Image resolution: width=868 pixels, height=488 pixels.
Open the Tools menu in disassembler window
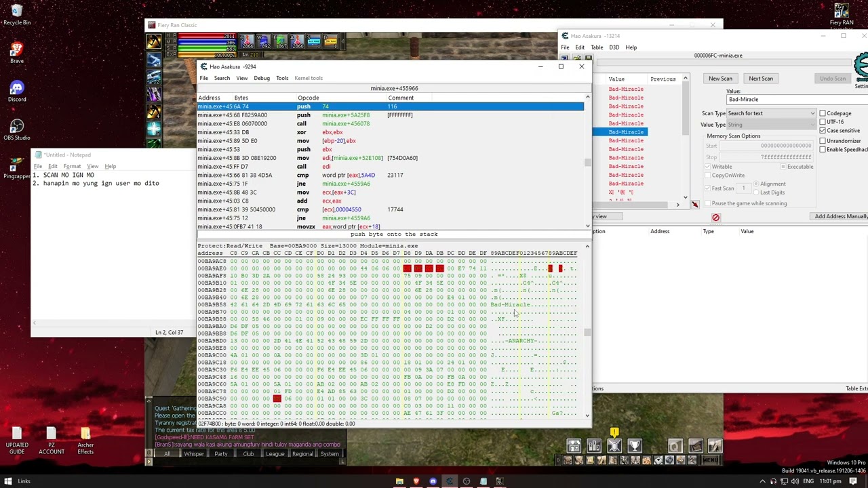coord(282,78)
